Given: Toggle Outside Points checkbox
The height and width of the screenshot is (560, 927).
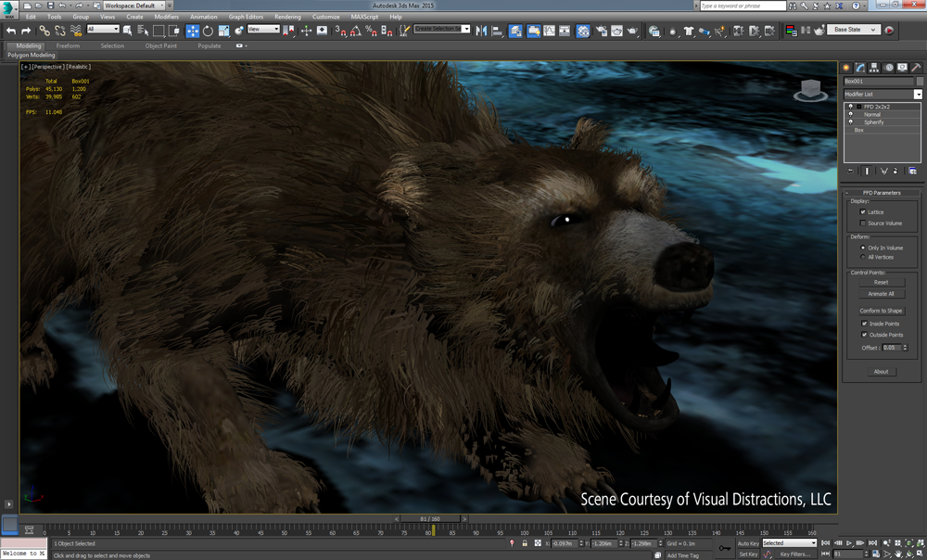Looking at the screenshot, I should [x=864, y=335].
